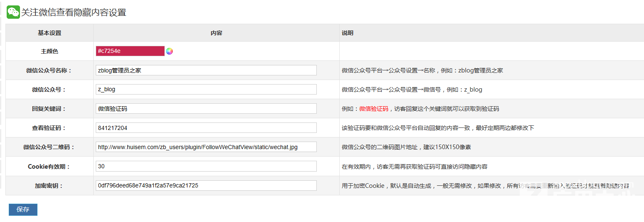The width and height of the screenshot is (644, 222).
Task: Click the Cookie有效期 input showing 30
Action: [206, 166]
